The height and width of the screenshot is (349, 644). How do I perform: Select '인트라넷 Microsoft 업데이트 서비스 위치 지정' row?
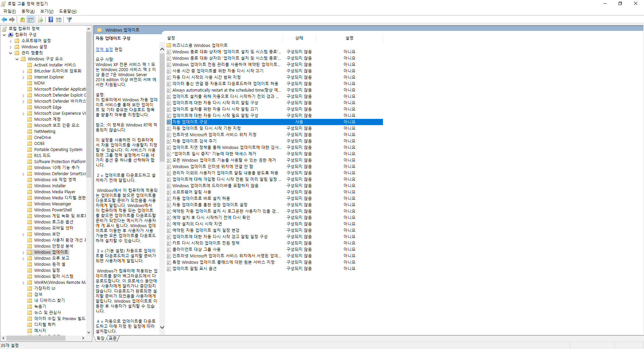[275, 135]
